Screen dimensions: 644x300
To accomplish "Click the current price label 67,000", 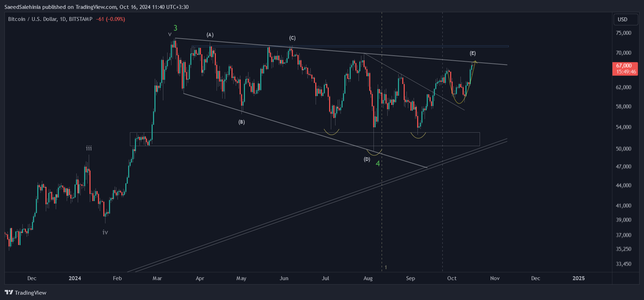I will 624,66.
